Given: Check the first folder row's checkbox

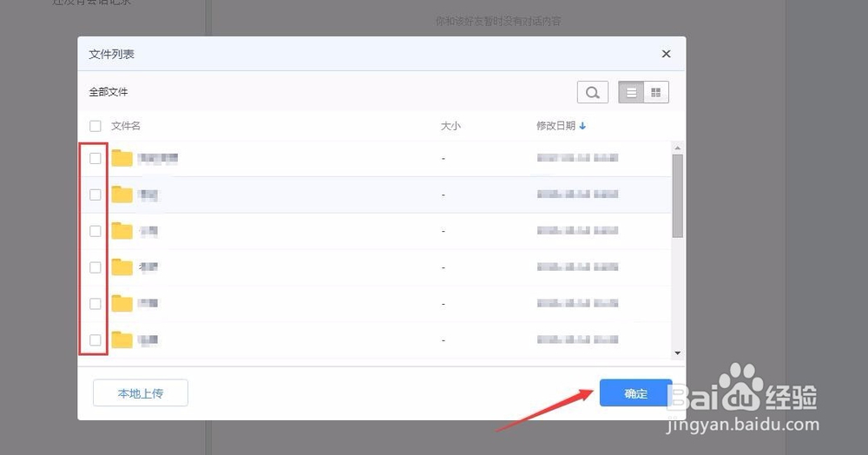Looking at the screenshot, I should (95, 158).
